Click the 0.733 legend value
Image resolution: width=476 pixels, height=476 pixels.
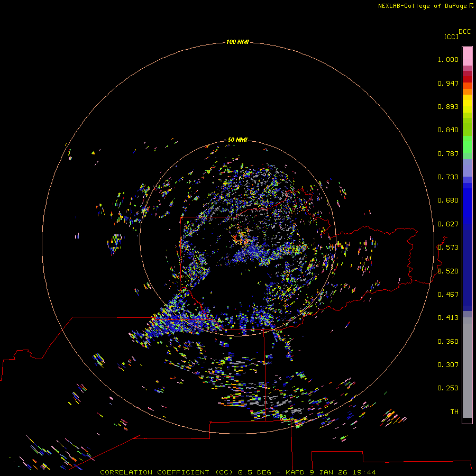pos(448,177)
